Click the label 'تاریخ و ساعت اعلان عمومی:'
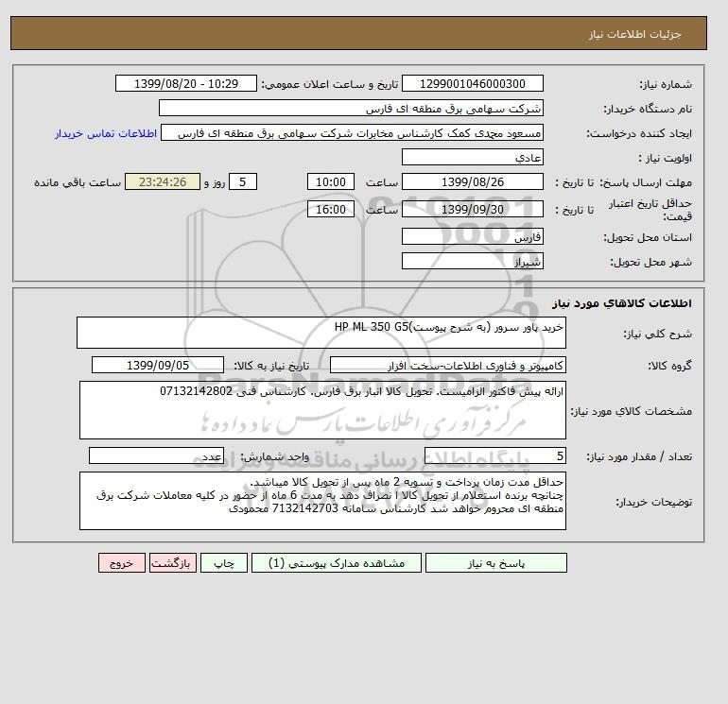 (330, 84)
